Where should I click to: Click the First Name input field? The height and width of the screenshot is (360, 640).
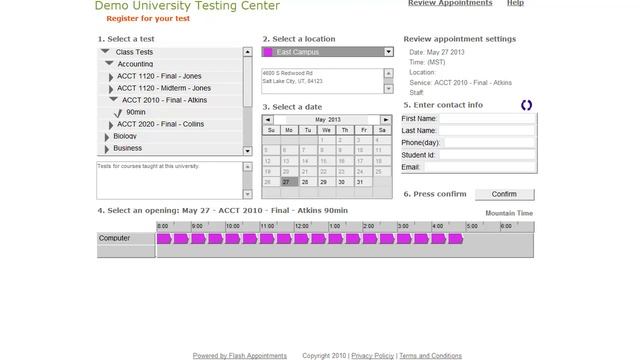(x=487, y=119)
